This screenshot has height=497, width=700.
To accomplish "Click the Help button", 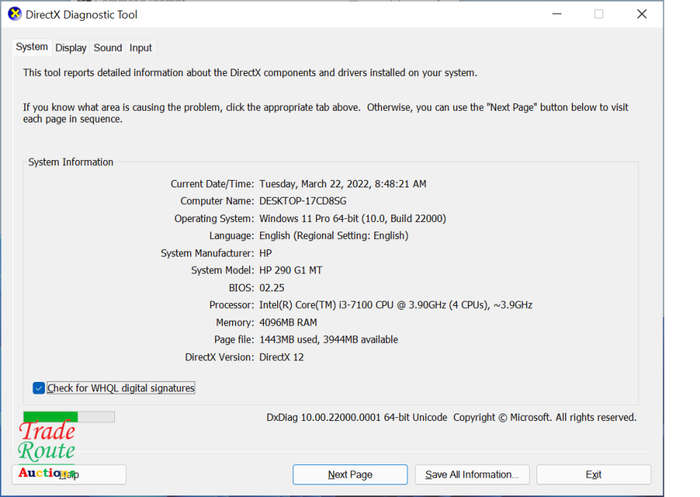I will pos(69,474).
